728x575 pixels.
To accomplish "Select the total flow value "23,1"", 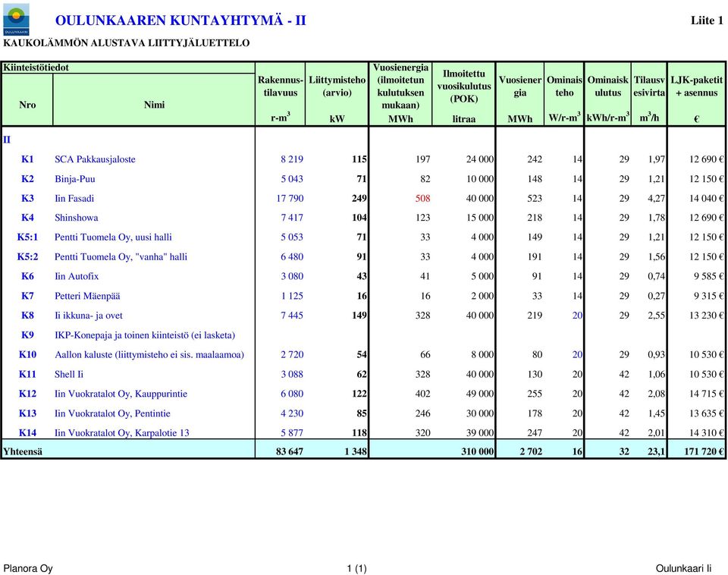I will pos(657,451).
